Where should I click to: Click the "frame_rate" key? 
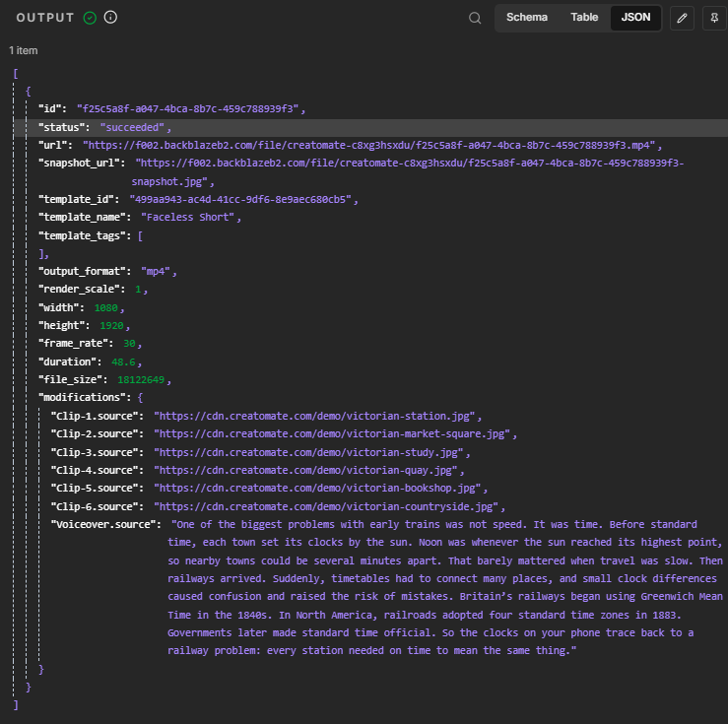click(x=73, y=343)
